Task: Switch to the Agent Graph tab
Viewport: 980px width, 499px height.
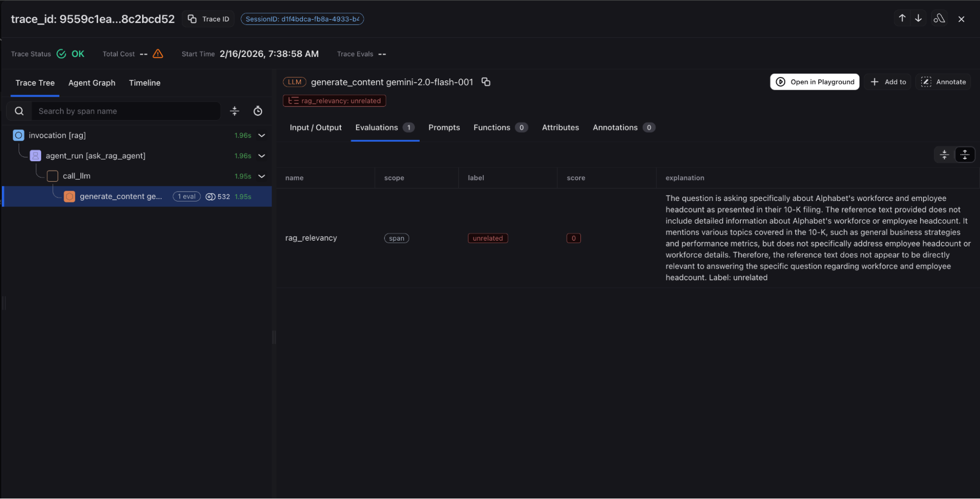Action: [92, 83]
